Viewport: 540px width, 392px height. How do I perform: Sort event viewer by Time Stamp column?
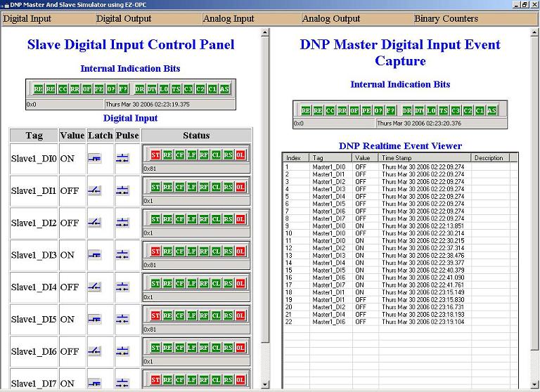point(425,157)
